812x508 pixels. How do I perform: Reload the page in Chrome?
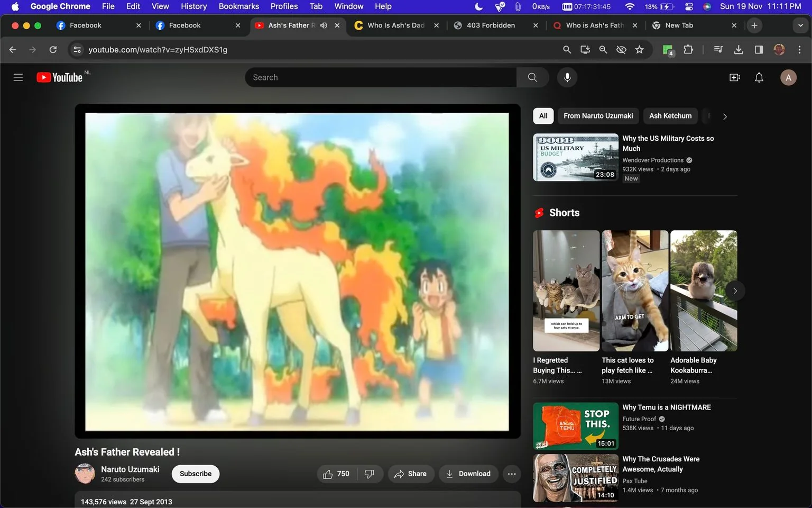click(x=53, y=50)
